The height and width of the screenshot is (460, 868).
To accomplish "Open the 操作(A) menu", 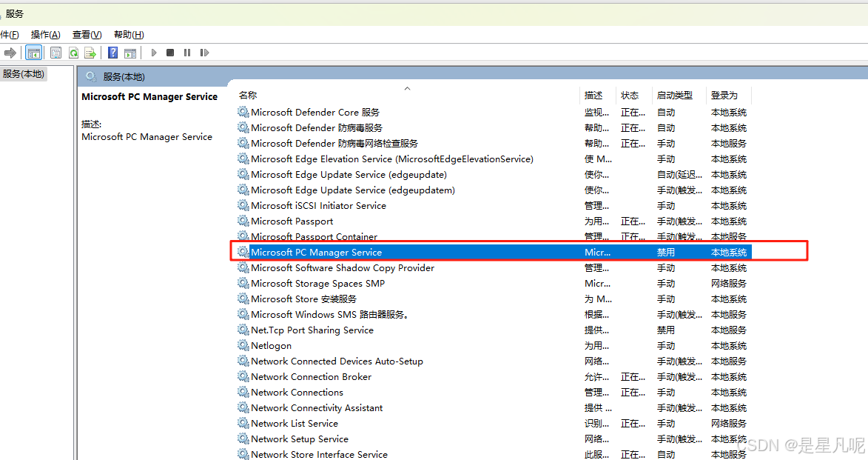I will point(45,34).
